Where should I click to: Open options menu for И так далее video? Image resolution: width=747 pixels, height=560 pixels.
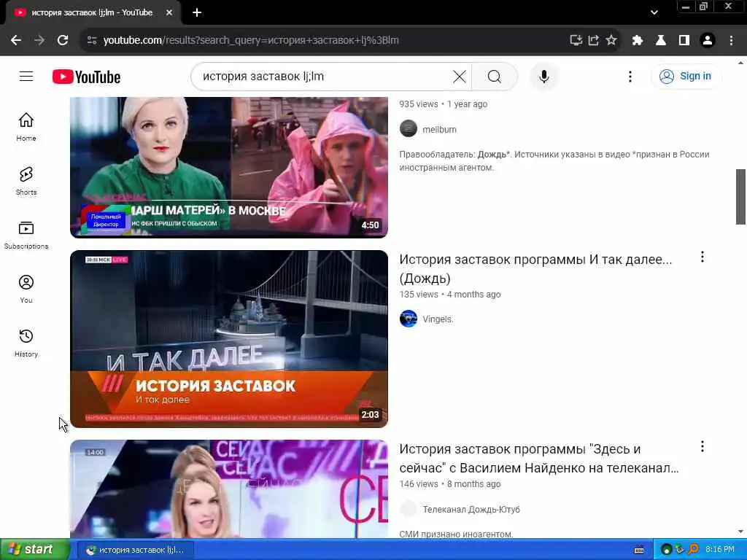tap(703, 257)
